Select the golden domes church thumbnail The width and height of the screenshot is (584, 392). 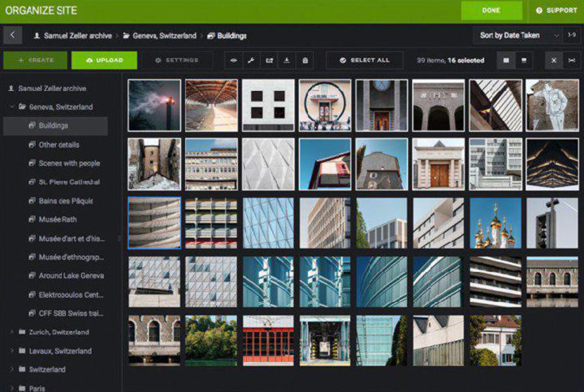(x=495, y=223)
